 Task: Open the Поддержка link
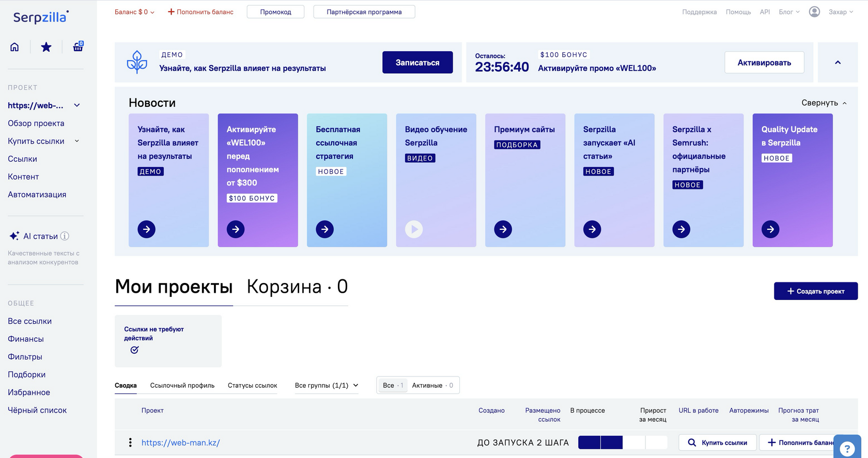tap(699, 12)
